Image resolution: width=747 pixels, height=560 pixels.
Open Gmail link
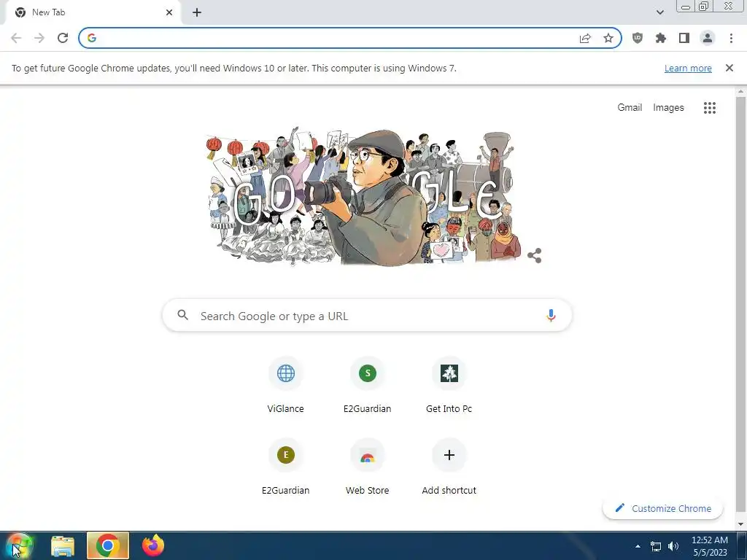pos(630,108)
